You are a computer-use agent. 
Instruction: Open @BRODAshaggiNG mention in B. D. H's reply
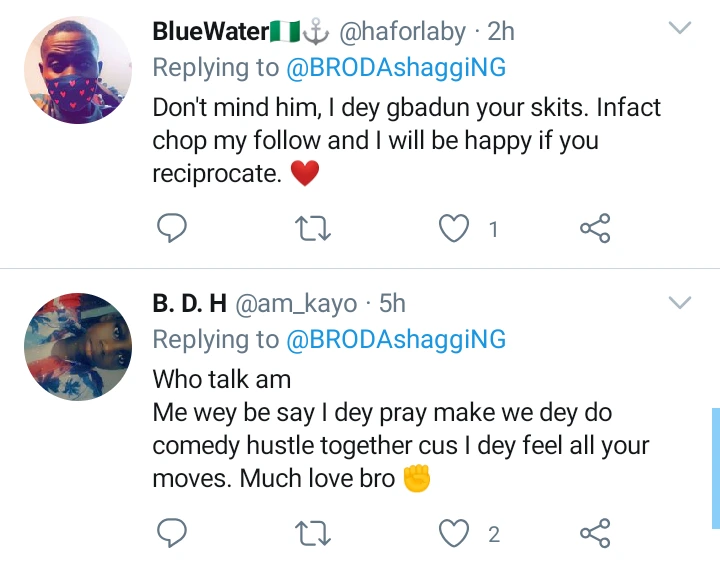tap(396, 340)
